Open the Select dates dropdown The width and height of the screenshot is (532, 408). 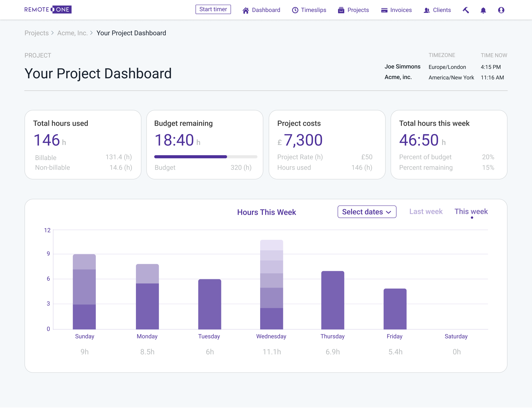367,212
